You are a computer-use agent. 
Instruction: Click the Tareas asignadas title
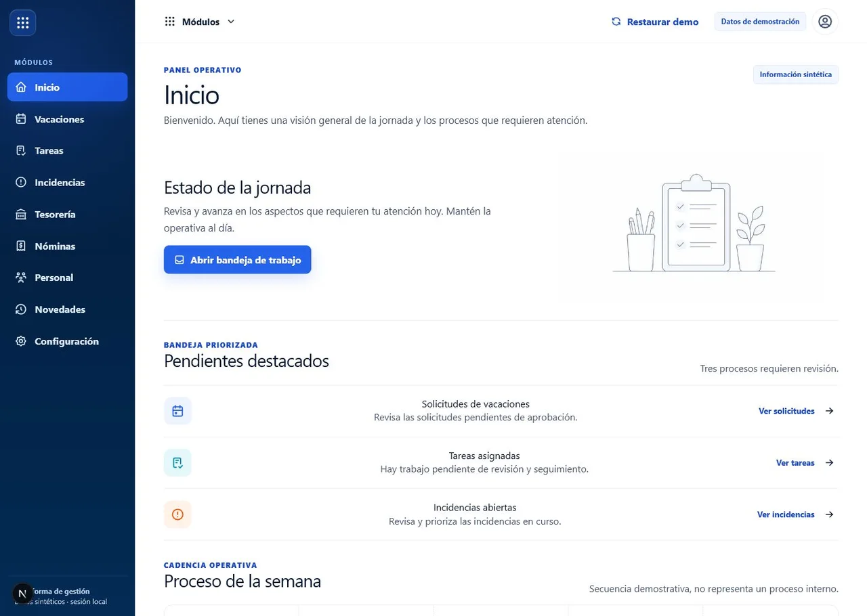point(484,456)
